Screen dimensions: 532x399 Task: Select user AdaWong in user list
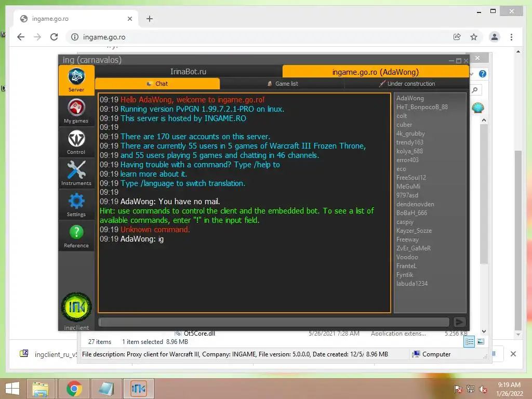pyautogui.click(x=410, y=98)
